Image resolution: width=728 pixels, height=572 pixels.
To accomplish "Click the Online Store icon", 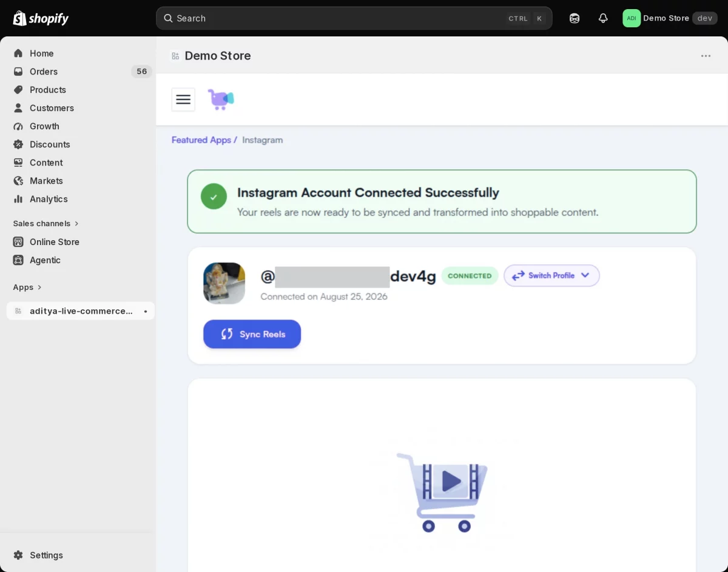I will point(18,242).
